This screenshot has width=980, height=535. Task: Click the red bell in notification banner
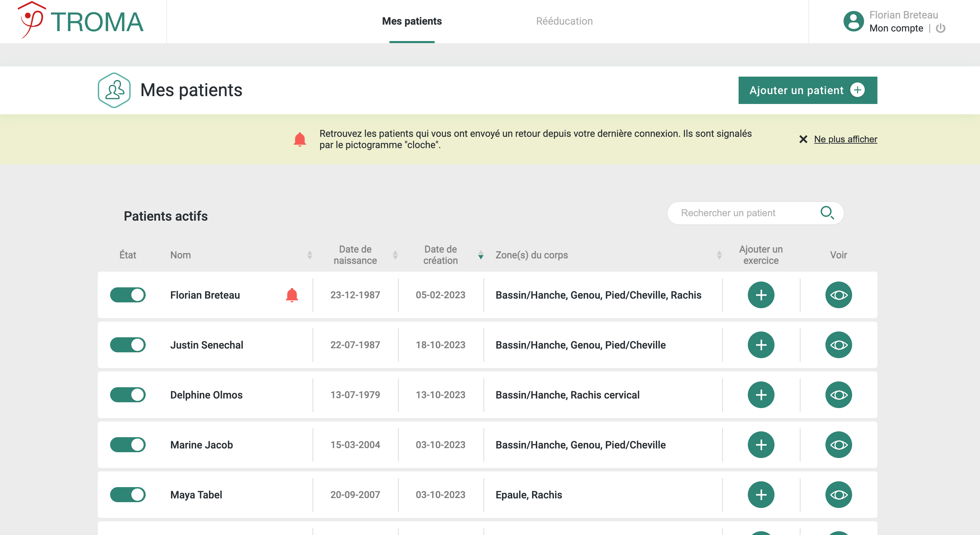(300, 139)
